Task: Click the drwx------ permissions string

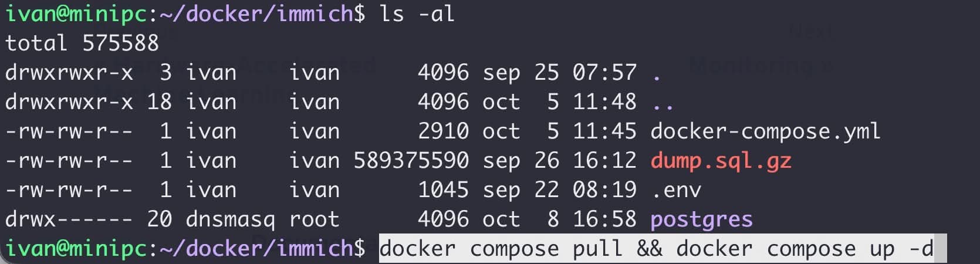Action: (x=69, y=219)
